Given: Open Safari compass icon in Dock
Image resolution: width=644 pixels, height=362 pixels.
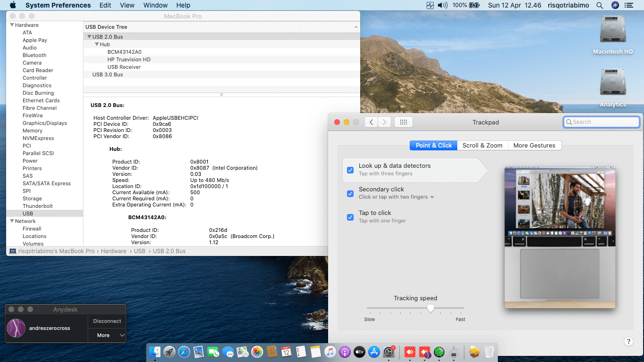Looking at the screenshot, I should click(x=184, y=352).
